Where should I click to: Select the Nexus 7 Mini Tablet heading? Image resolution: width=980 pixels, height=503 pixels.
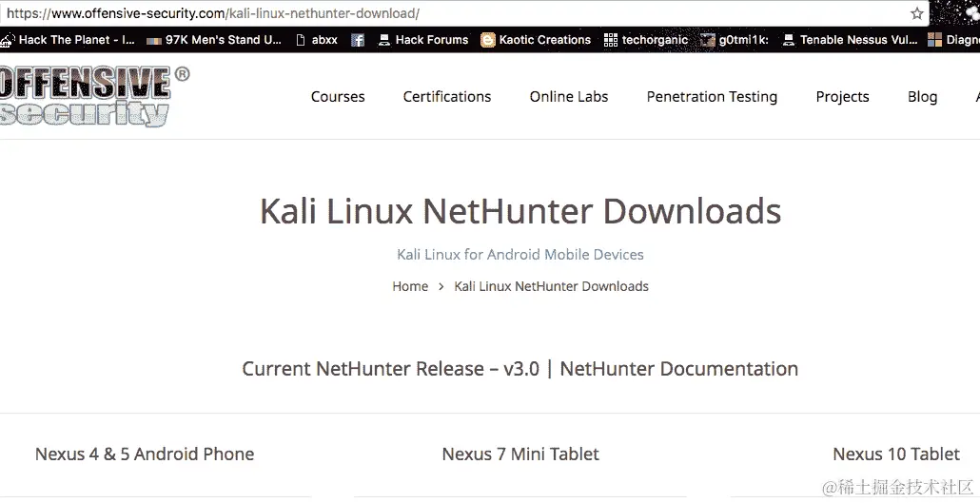click(x=520, y=454)
